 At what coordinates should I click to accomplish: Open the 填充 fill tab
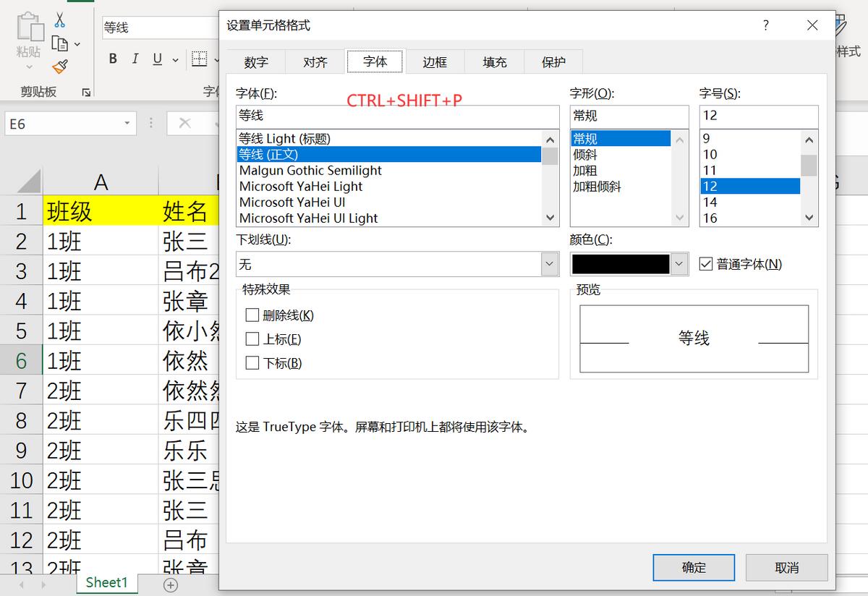point(493,61)
